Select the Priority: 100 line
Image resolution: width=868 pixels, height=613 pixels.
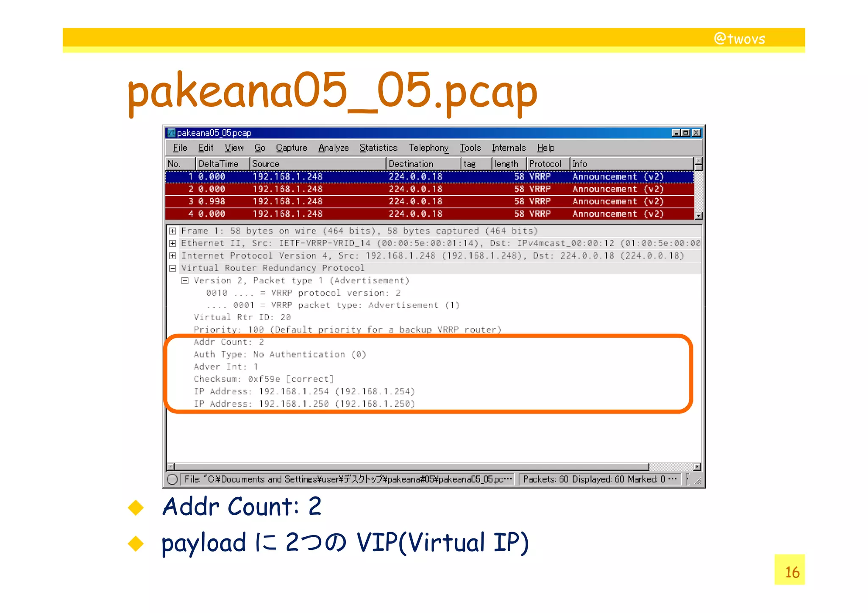tap(348, 330)
